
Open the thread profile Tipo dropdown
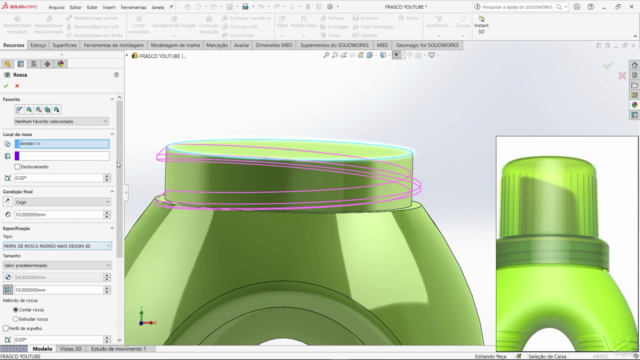[x=57, y=246]
